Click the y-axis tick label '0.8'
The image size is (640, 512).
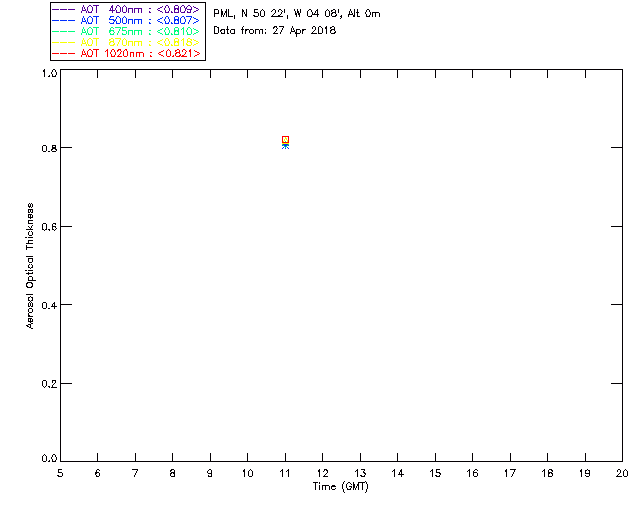[49, 148]
